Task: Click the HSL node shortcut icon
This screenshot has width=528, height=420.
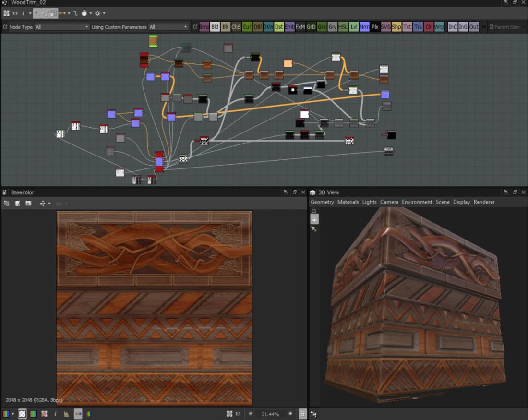Action: [343, 27]
